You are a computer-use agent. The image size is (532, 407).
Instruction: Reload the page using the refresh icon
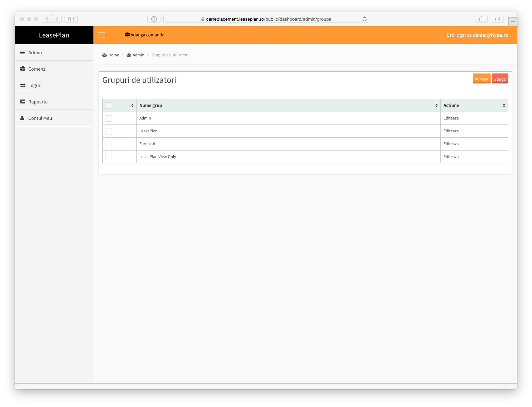364,19
